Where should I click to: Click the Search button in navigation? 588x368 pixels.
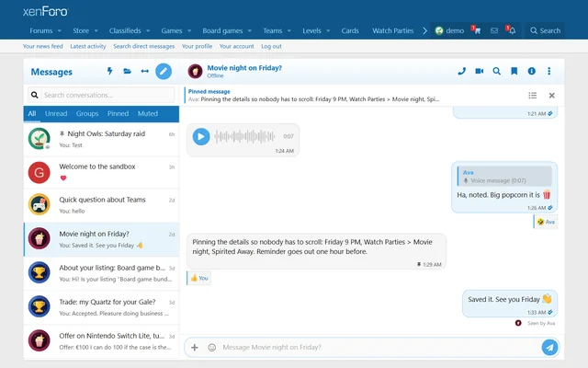(545, 30)
